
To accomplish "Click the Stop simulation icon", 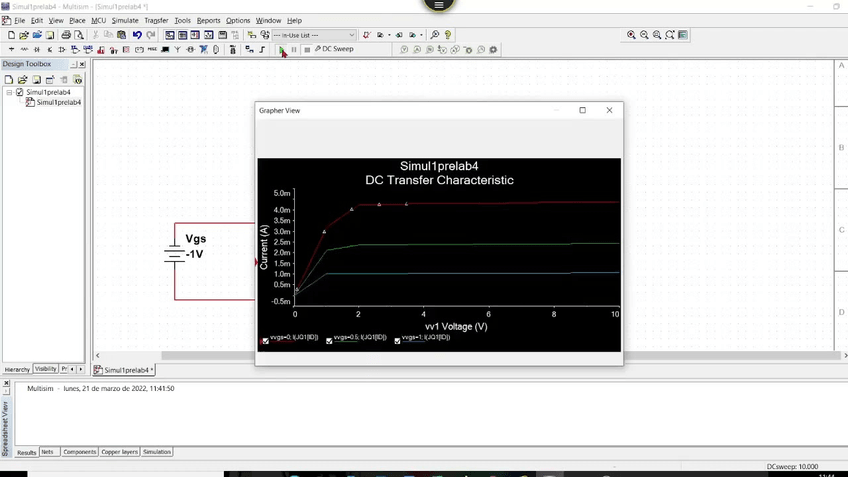I will point(307,49).
